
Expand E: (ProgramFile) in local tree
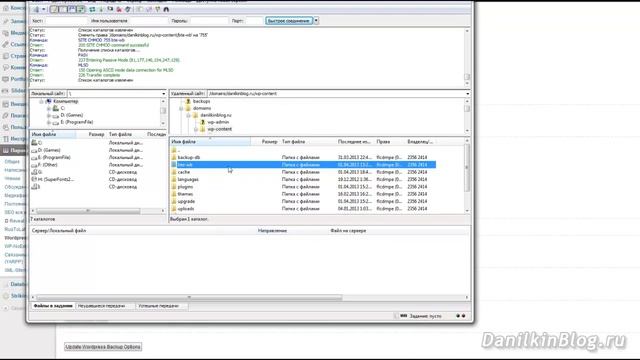(x=49, y=122)
